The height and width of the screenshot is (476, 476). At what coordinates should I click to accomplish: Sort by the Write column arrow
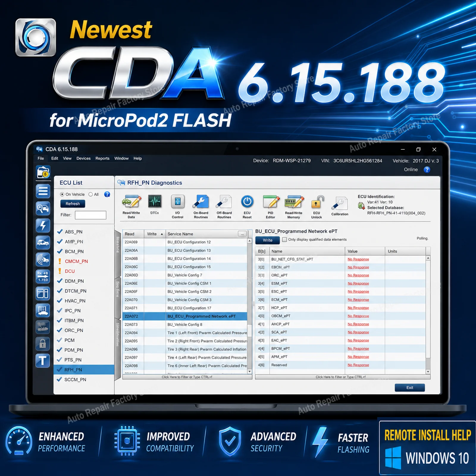click(162, 234)
